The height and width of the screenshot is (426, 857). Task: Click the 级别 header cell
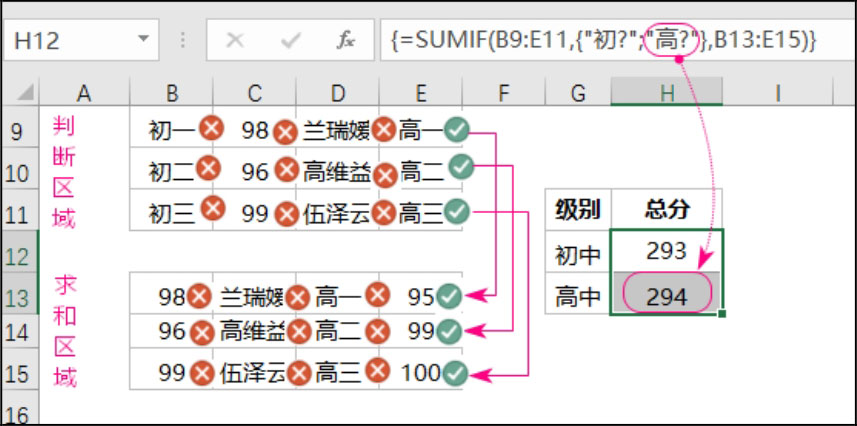coord(578,209)
